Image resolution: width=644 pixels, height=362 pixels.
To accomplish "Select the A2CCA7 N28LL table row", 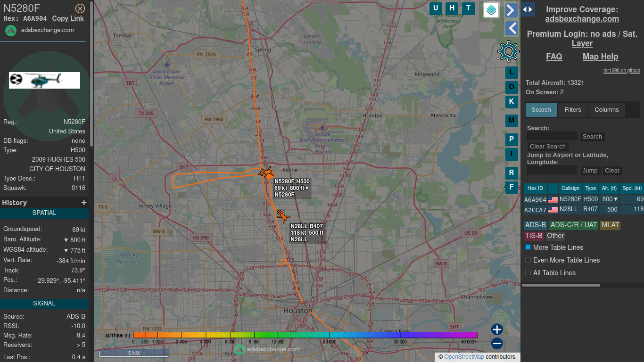I will [x=584, y=210].
